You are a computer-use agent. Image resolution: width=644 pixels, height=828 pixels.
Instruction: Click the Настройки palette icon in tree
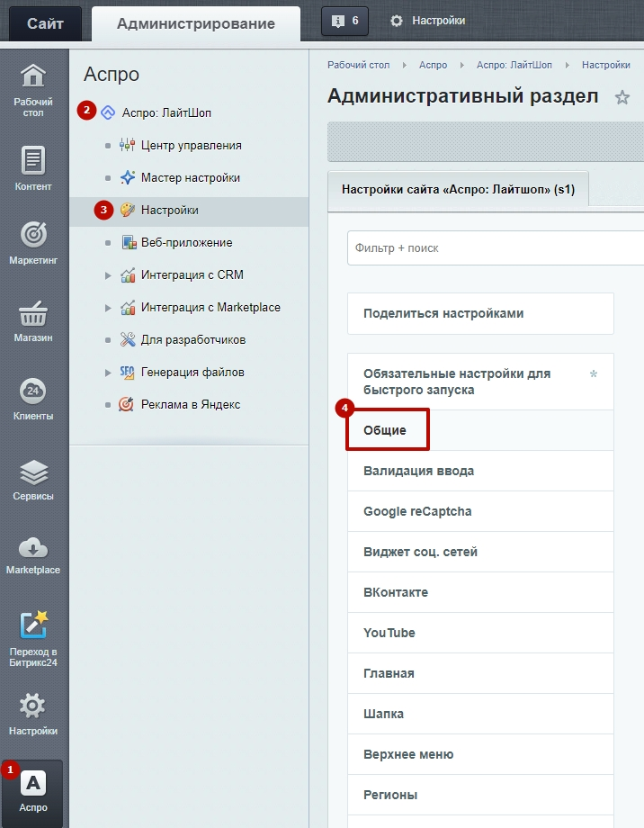click(127, 210)
